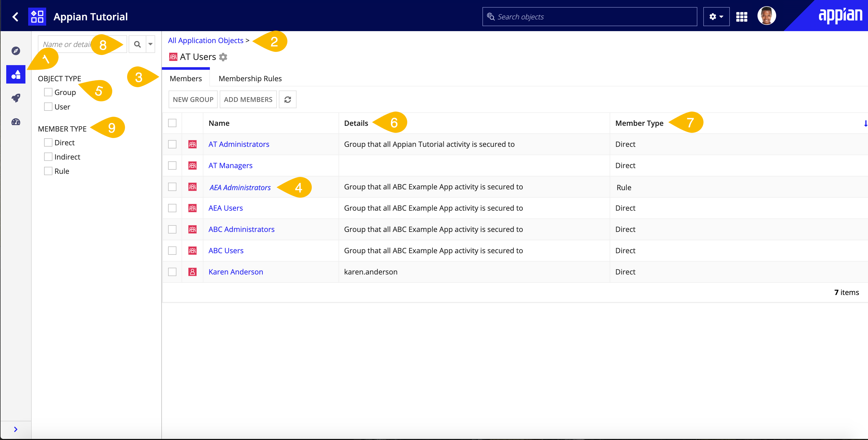The width and height of the screenshot is (868, 440).
Task: Click ABC Users group icon
Action: click(192, 250)
